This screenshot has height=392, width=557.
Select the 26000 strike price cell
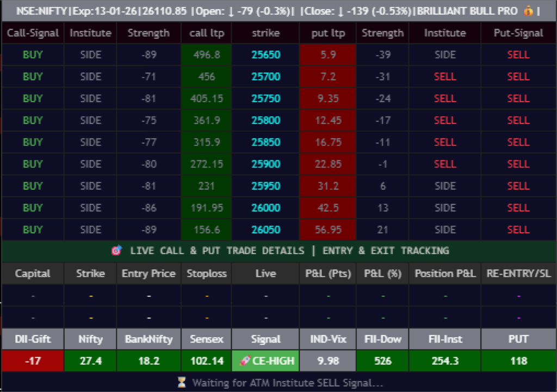tap(265, 208)
